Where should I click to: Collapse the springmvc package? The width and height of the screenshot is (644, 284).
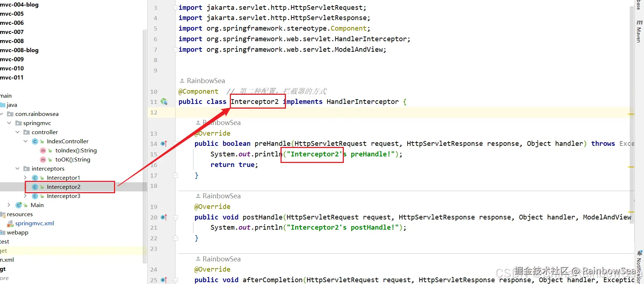[9, 123]
